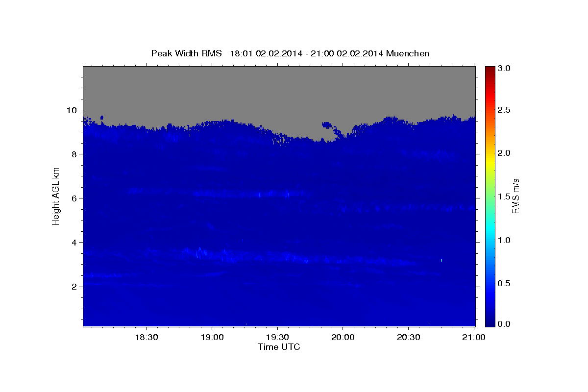Click the colorbar value 0.0
Image resolution: width=588 pixels, height=392 pixels.
pyautogui.click(x=505, y=324)
